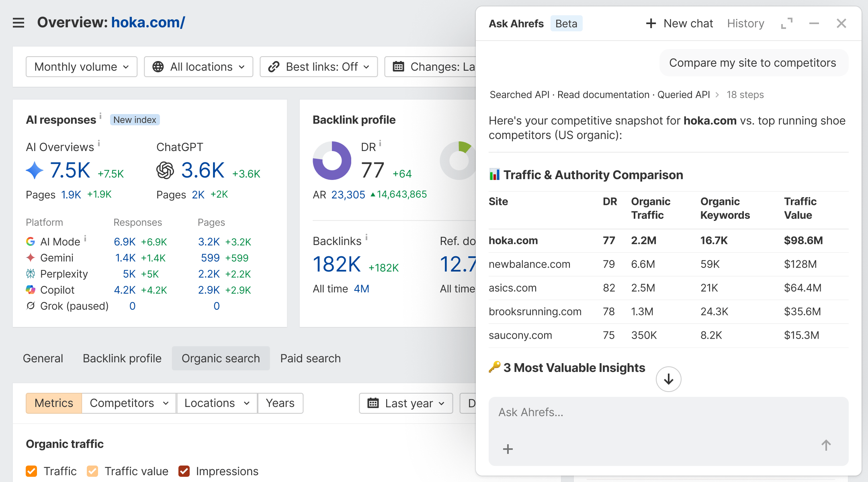The height and width of the screenshot is (482, 868).
Task: Click the info icon beside AI Overviews
Action: pos(99,143)
